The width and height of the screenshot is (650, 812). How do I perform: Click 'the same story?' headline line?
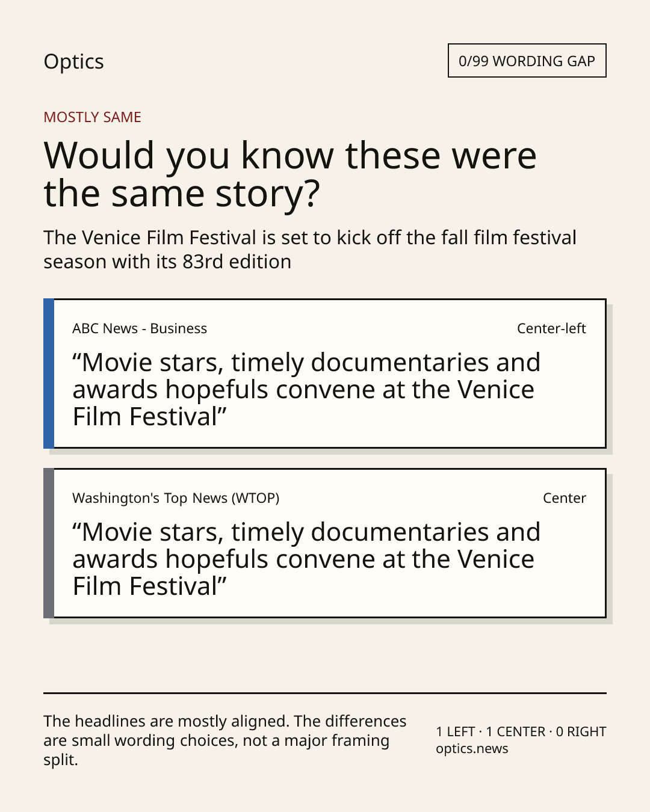coord(182,194)
